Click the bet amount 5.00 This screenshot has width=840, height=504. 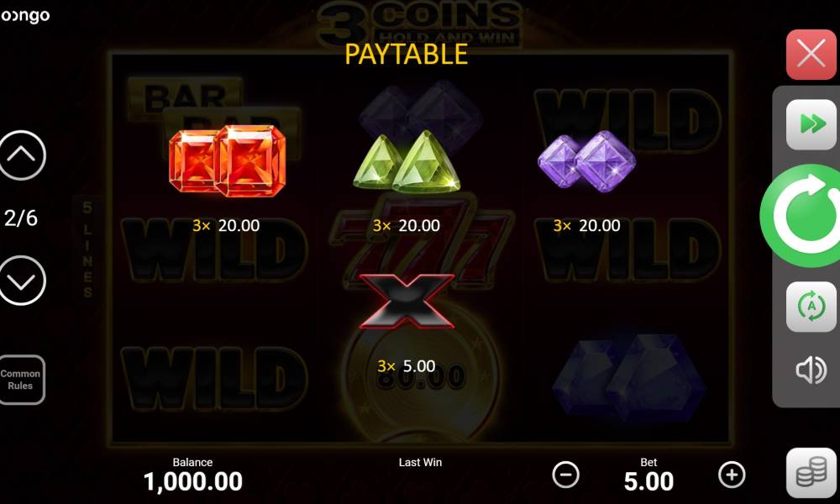648,481
